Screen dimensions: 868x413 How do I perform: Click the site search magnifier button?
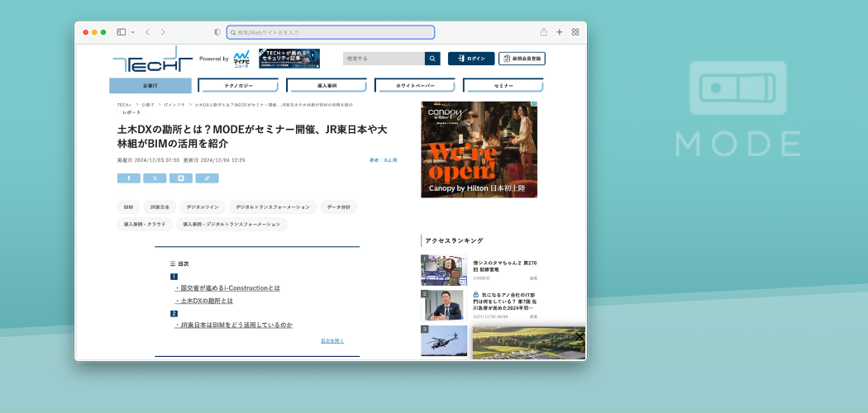432,59
